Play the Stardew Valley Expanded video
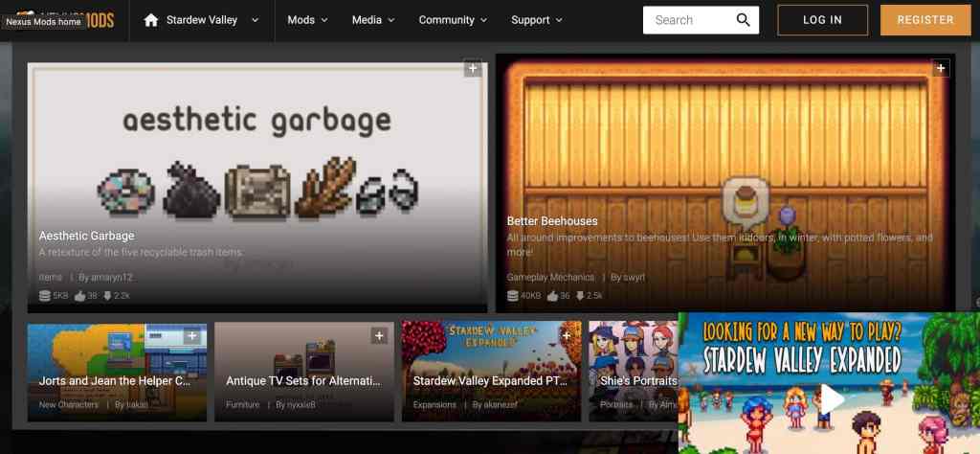 pos(831,398)
